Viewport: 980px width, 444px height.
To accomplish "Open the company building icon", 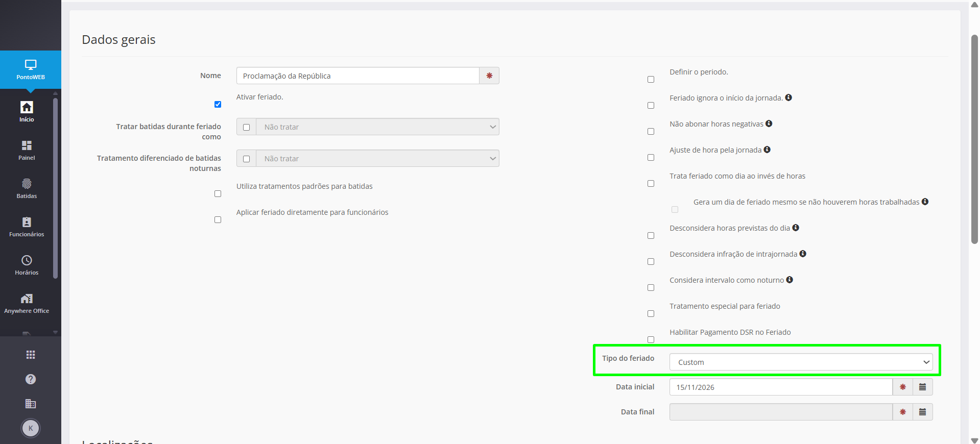I will pos(31,404).
